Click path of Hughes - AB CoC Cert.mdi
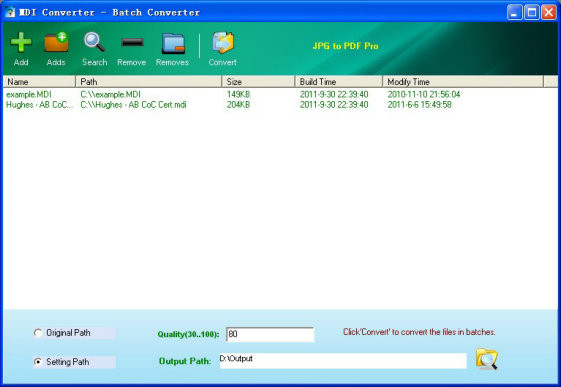 pyautogui.click(x=133, y=105)
